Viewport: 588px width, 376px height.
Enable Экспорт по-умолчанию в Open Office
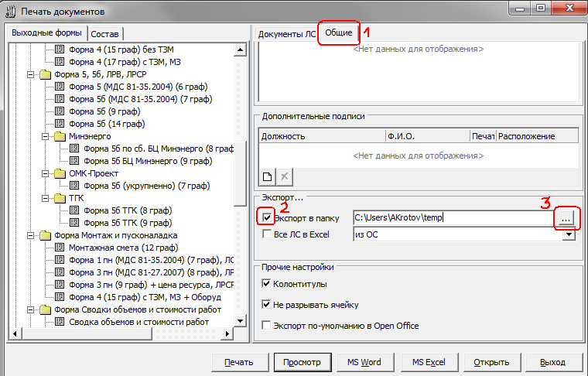[266, 326]
